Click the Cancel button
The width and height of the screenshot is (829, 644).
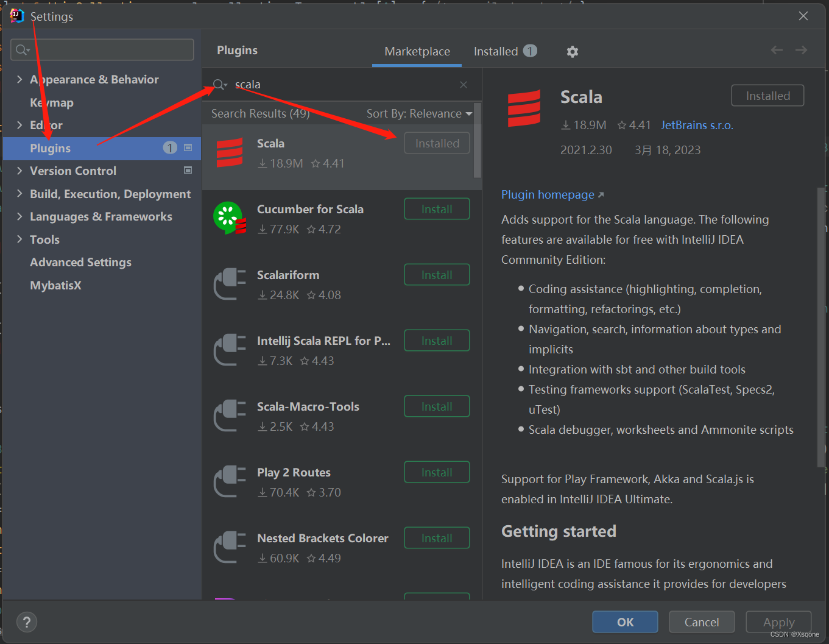click(x=702, y=622)
